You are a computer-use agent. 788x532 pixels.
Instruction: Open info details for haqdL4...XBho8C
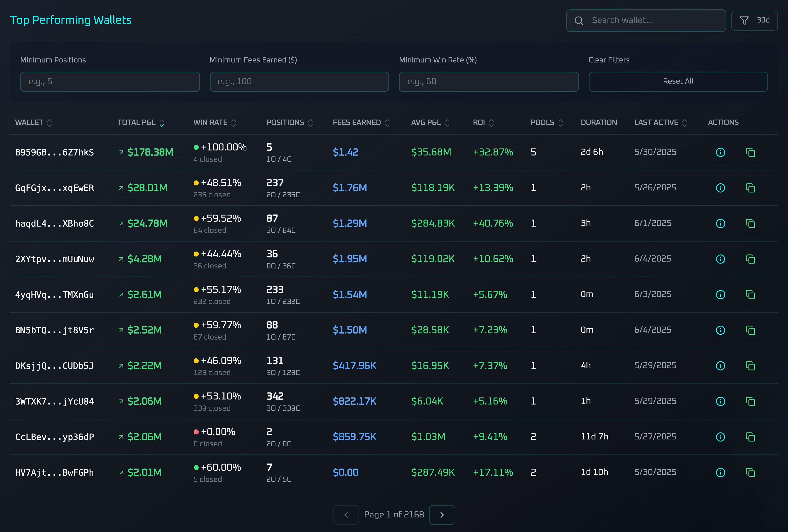click(x=720, y=223)
